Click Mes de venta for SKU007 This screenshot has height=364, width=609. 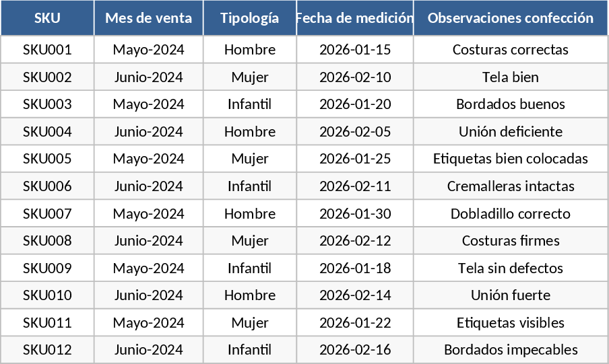tap(148, 214)
